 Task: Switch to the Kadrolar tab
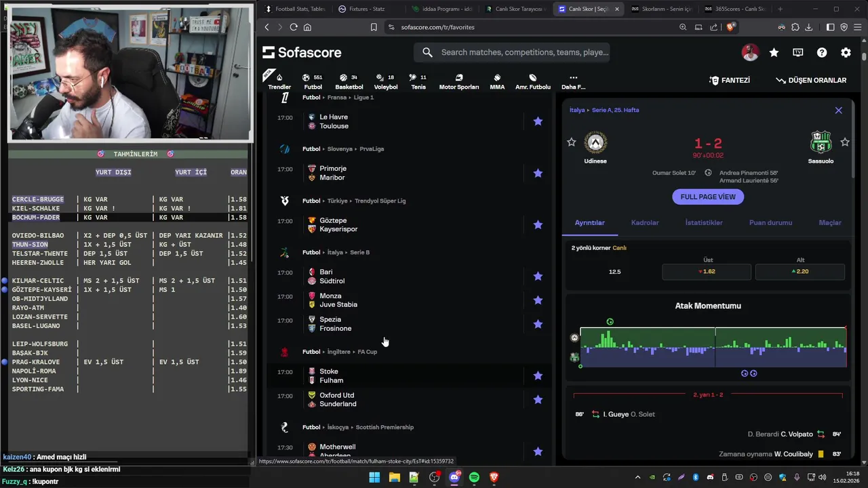[x=645, y=222]
